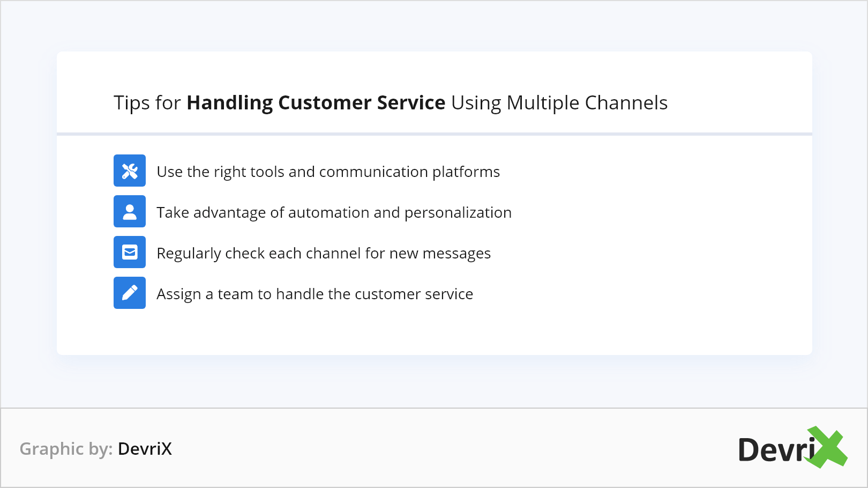Image resolution: width=868 pixels, height=488 pixels.
Task: Click the DevriX name beside "Graphic by:"
Action: (145, 449)
